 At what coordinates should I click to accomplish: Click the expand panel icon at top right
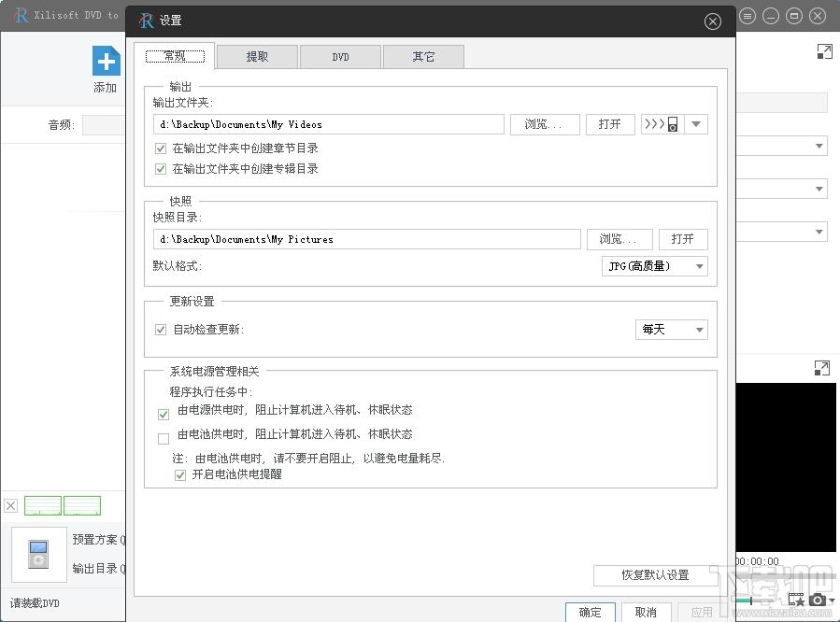click(x=824, y=51)
